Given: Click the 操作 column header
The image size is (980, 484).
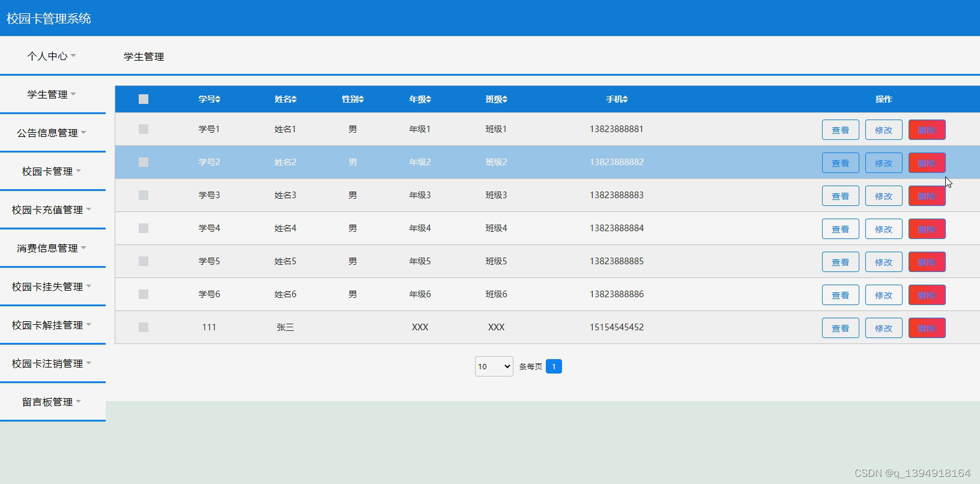Looking at the screenshot, I should tap(884, 99).
